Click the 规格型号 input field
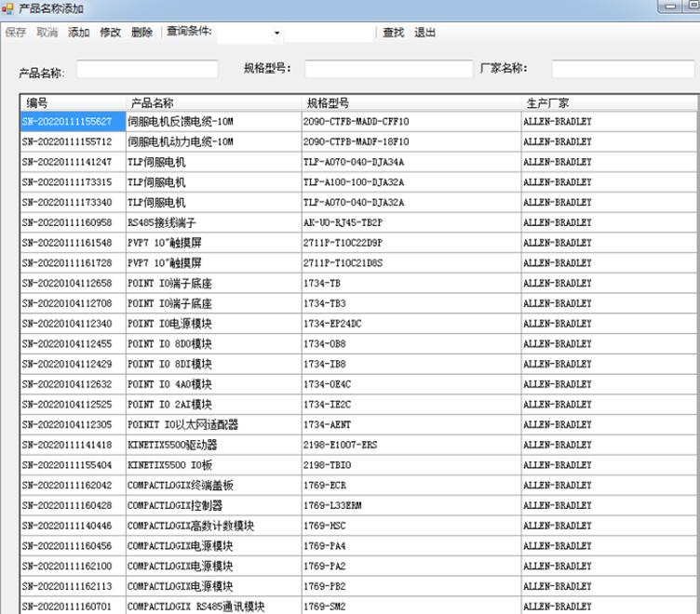 (x=388, y=69)
